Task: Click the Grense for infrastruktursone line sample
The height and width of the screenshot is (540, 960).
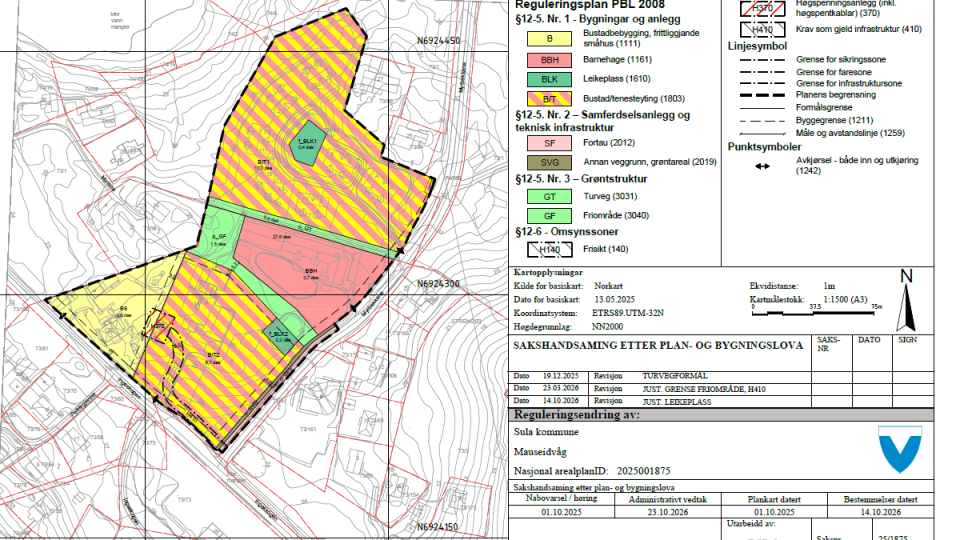Action: 762,84
